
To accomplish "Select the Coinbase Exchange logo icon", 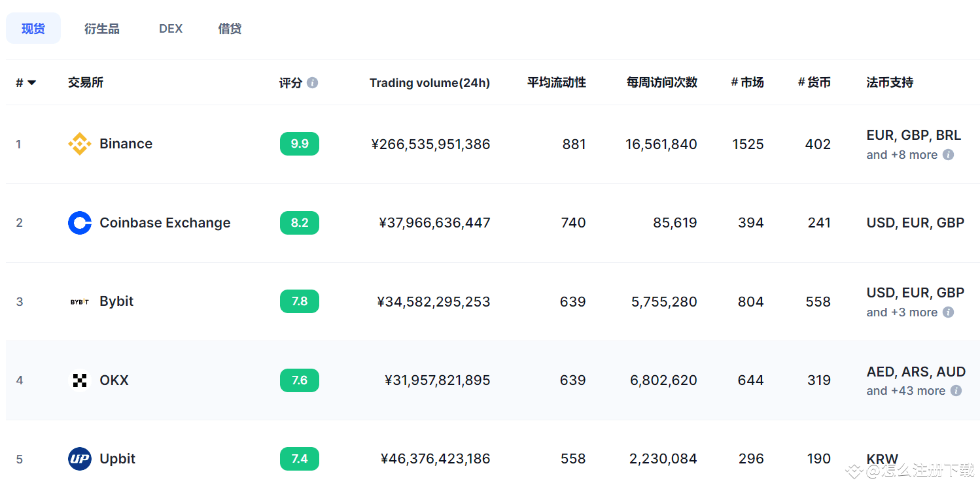I will pos(79,223).
